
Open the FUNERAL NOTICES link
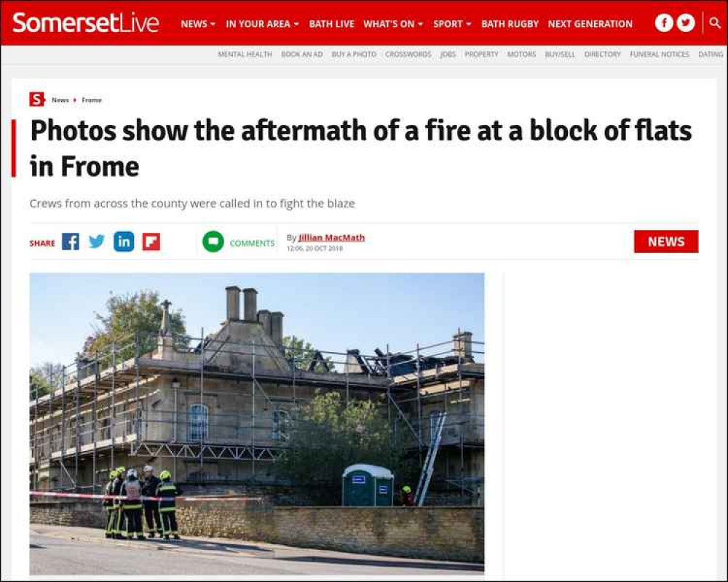pyautogui.click(x=660, y=55)
